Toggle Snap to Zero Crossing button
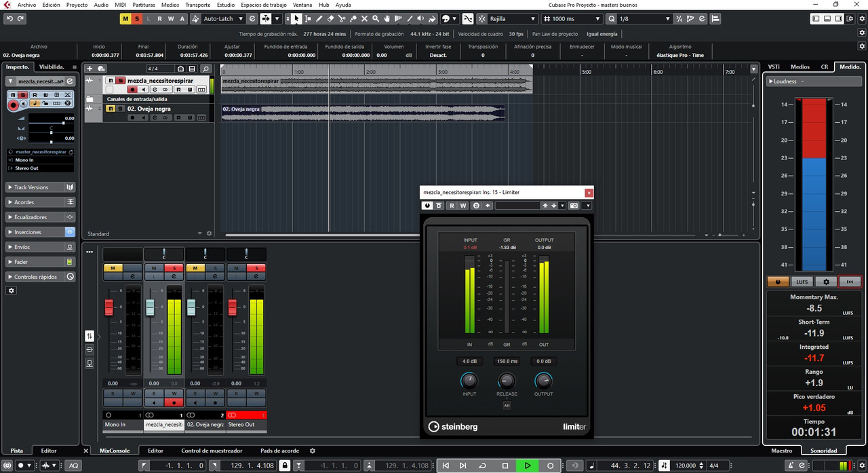The image size is (868, 473). point(468,18)
